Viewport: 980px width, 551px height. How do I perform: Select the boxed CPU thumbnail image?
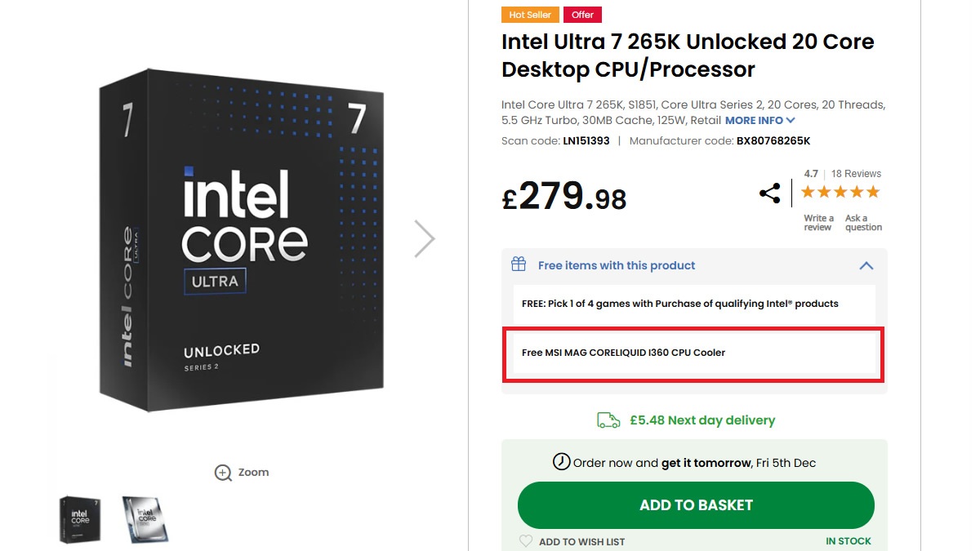(x=80, y=520)
